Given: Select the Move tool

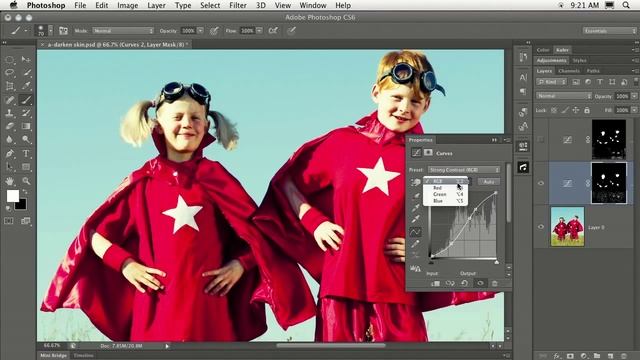Looking at the screenshot, I should (26, 60).
